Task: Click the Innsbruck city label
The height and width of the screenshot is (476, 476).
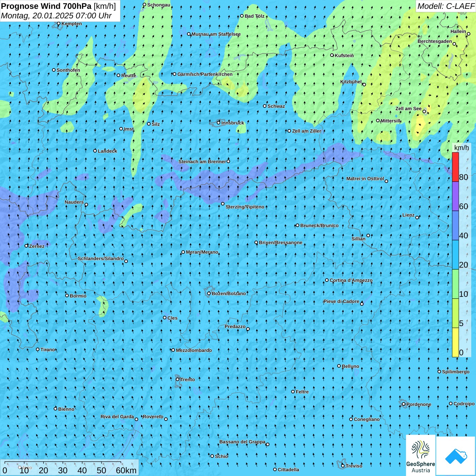Action: [233, 123]
